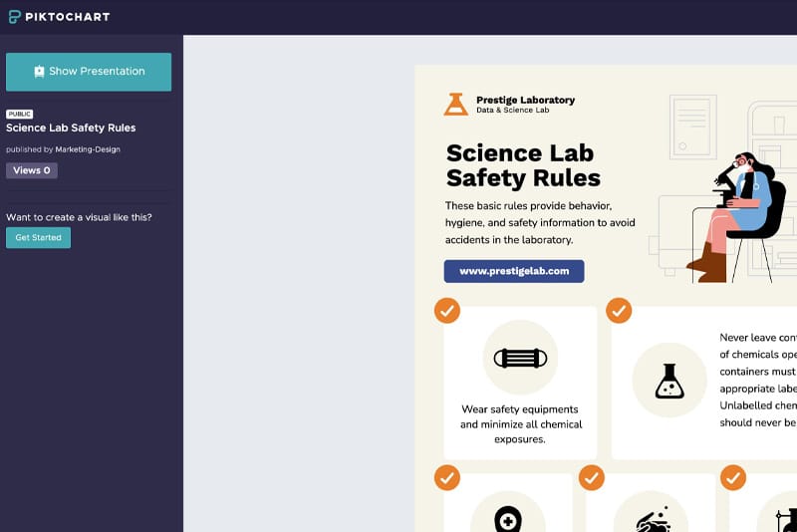Click 'Want to create a visual like this?' text
The width and height of the screenshot is (797, 532).
click(79, 217)
